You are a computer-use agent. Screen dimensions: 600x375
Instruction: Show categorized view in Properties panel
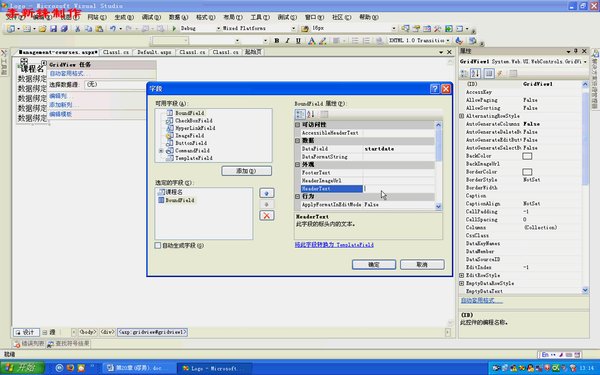coord(464,73)
